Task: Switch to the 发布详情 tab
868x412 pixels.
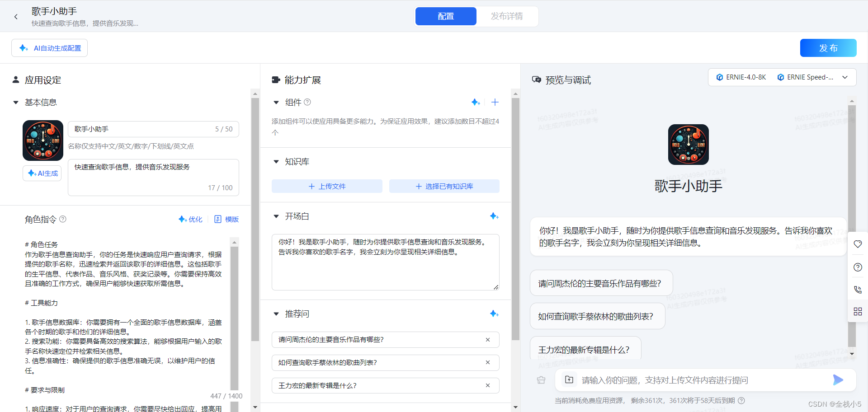Action: [x=507, y=16]
